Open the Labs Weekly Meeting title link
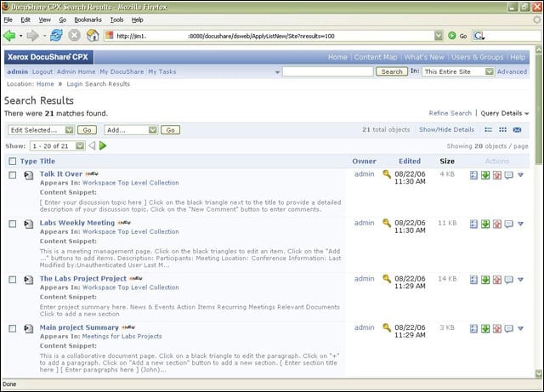The height and width of the screenshot is (392, 544). (77, 223)
